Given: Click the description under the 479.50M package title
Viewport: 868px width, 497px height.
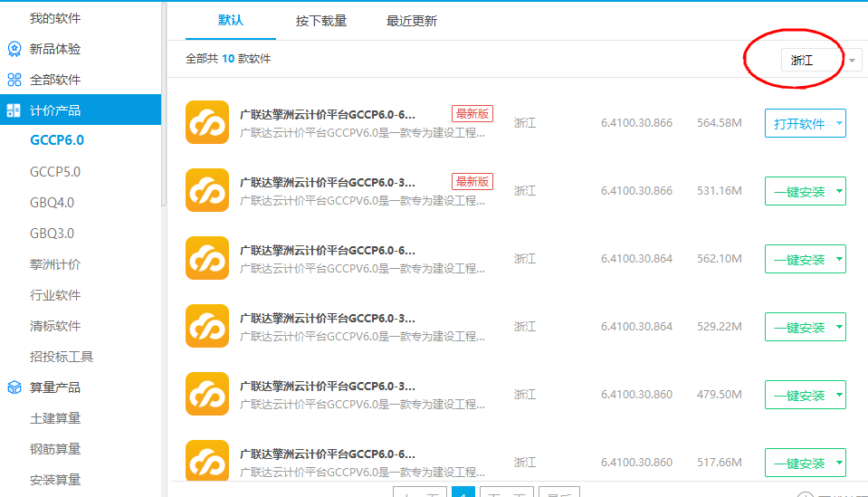Looking at the screenshot, I should (x=363, y=405).
